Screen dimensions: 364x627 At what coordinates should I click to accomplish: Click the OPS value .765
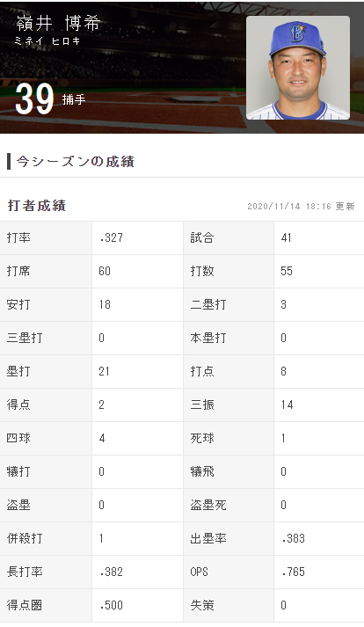pos(293,572)
